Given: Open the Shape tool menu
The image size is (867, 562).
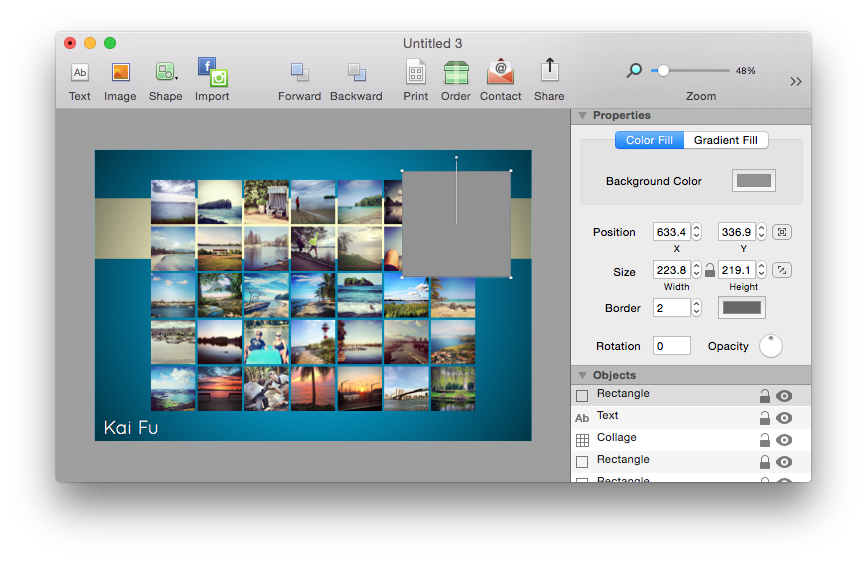Looking at the screenshot, I should (x=165, y=72).
